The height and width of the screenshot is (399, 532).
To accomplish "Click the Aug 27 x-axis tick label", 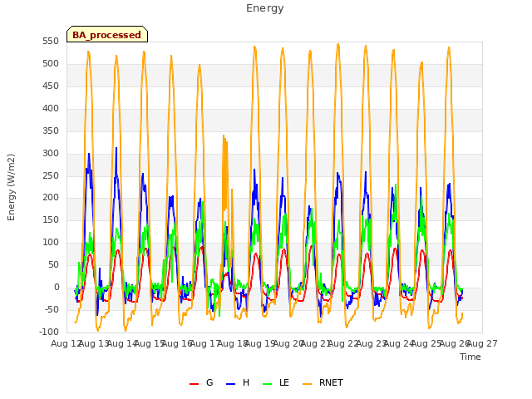I will pos(482,343).
